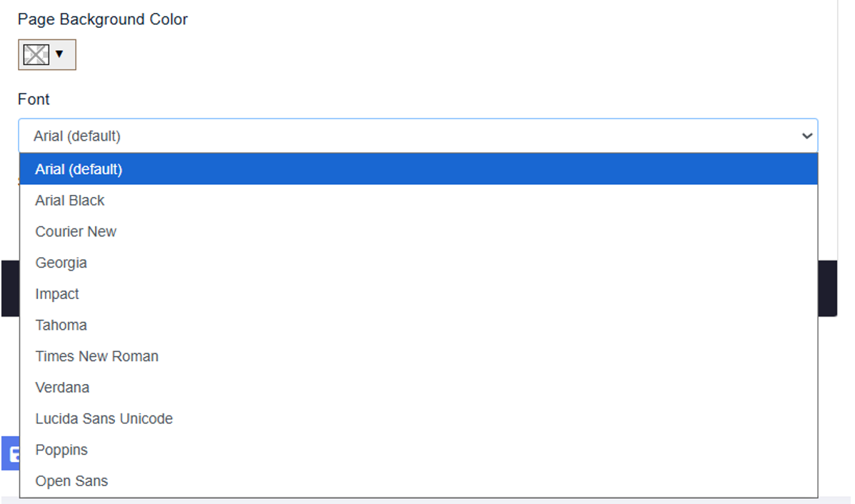This screenshot has width=855, height=504.
Task: Choose Arial Black from the font list
Action: click(x=70, y=201)
